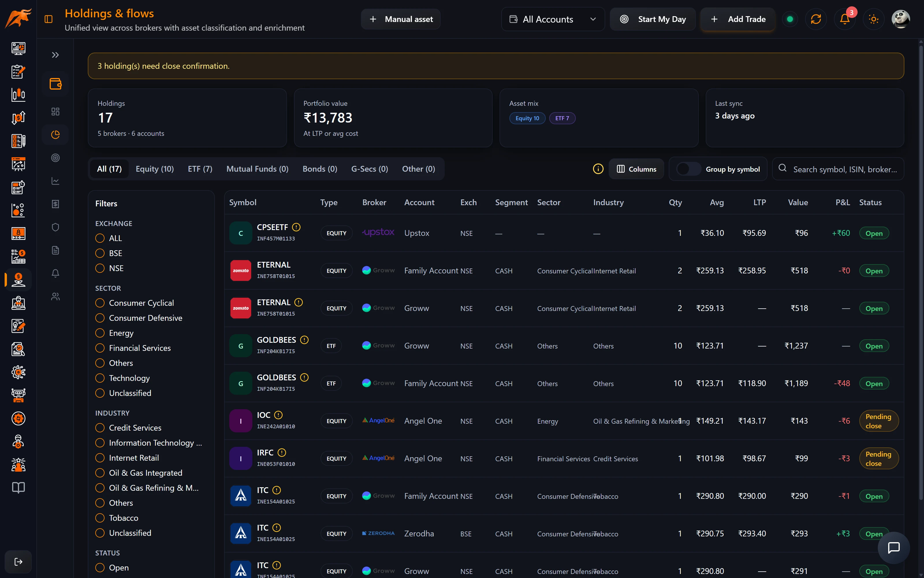The image size is (924, 578).
Task: Toggle light theme sun icon
Action: pos(873,19)
